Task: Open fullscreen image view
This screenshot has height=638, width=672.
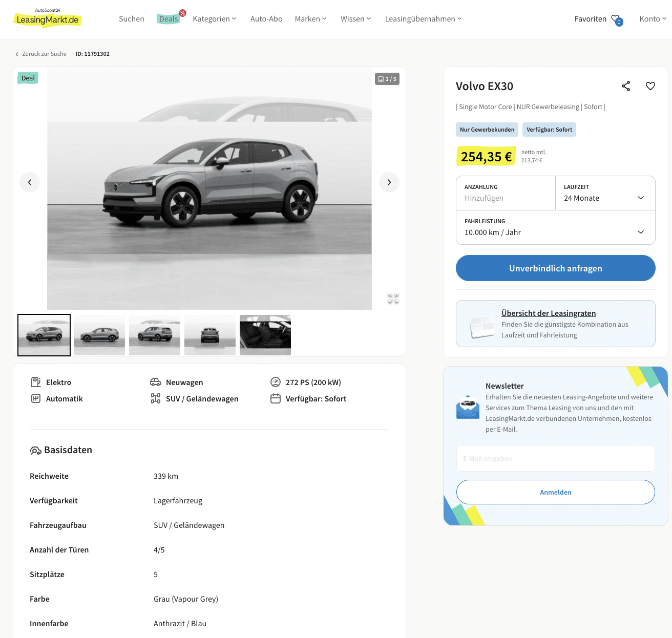Action: (393, 299)
